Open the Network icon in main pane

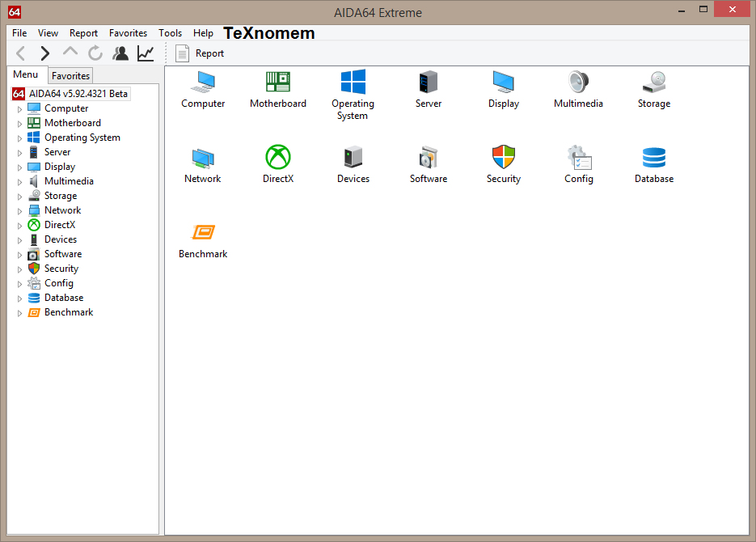[203, 158]
